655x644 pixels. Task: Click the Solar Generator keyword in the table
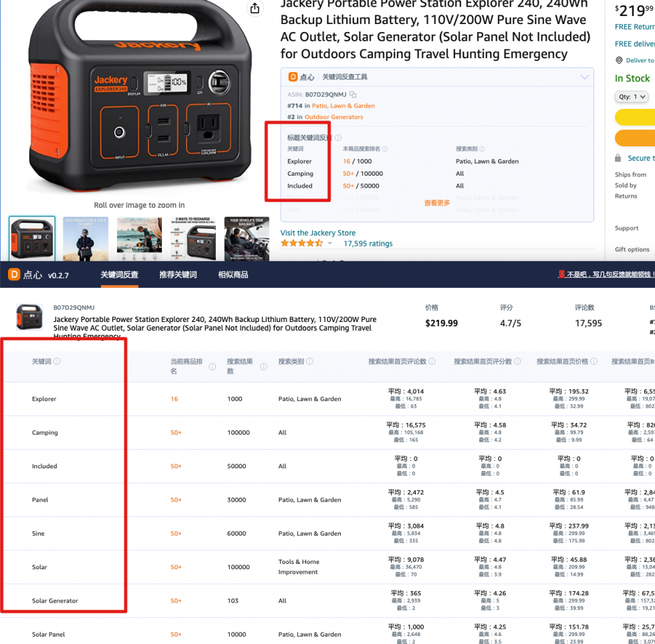coord(55,601)
